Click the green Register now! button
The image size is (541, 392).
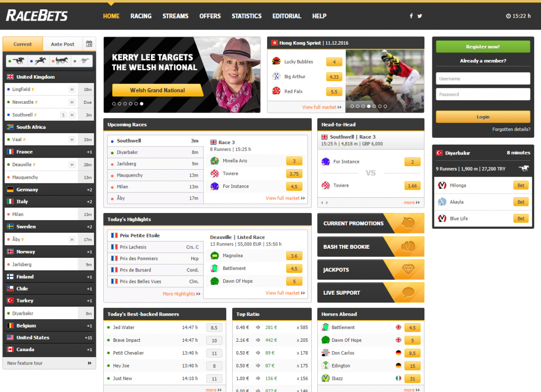482,47
